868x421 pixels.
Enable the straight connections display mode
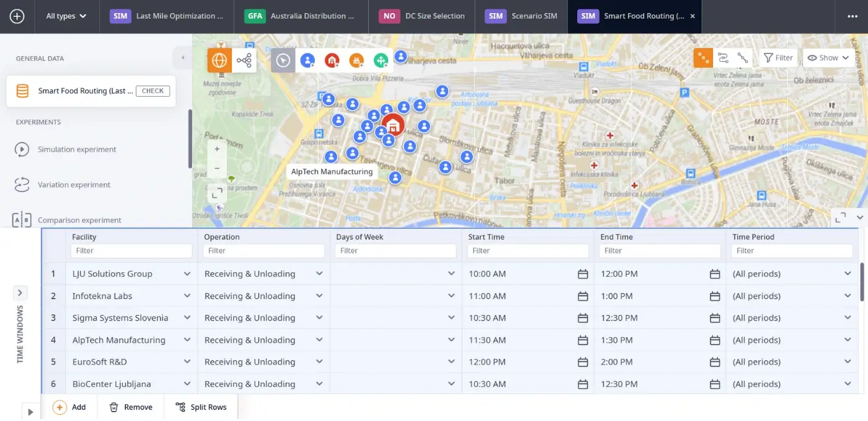click(x=742, y=58)
